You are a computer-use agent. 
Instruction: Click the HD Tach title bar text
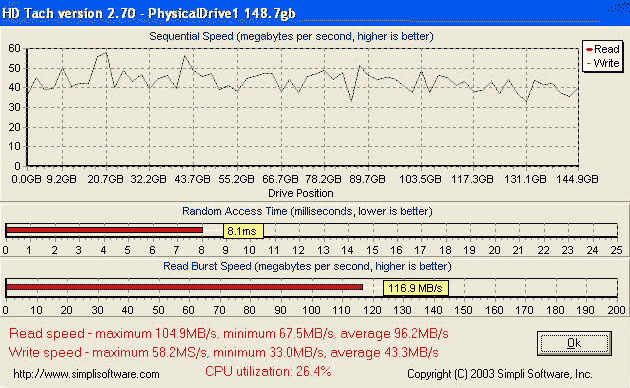point(149,13)
